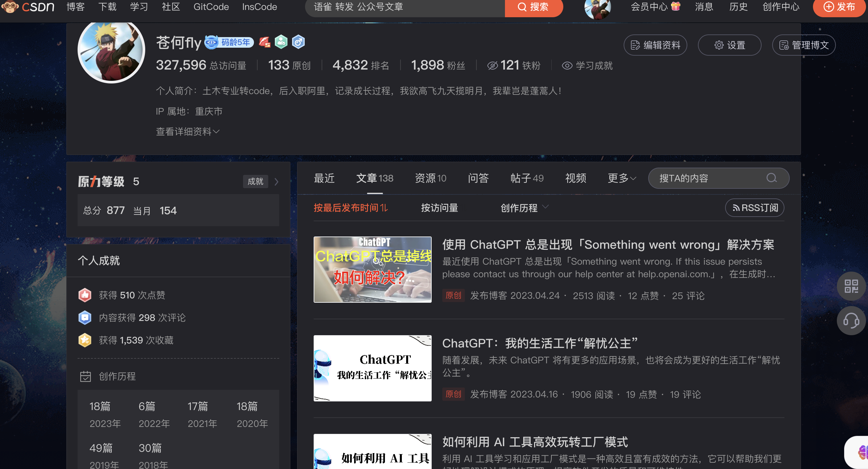Click 17篇 2021年 in 创作历程
Screen dimensions: 868x469
(x=202, y=415)
